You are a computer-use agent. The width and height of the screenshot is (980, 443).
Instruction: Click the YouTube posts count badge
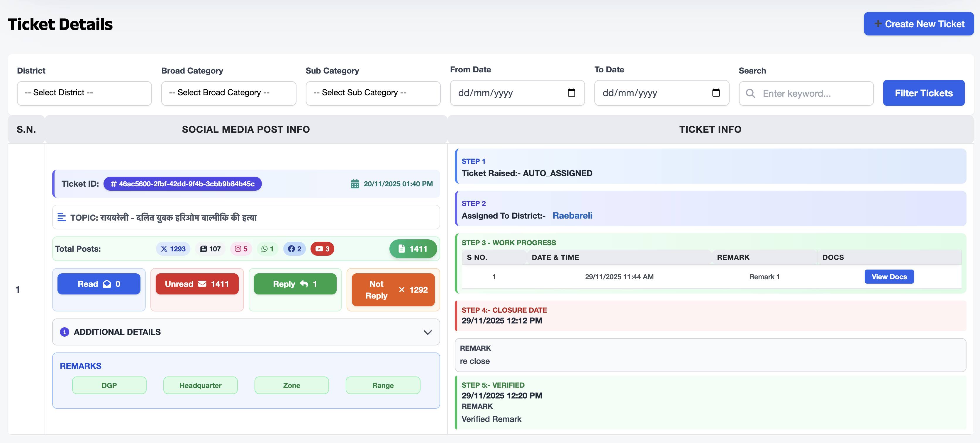point(322,249)
